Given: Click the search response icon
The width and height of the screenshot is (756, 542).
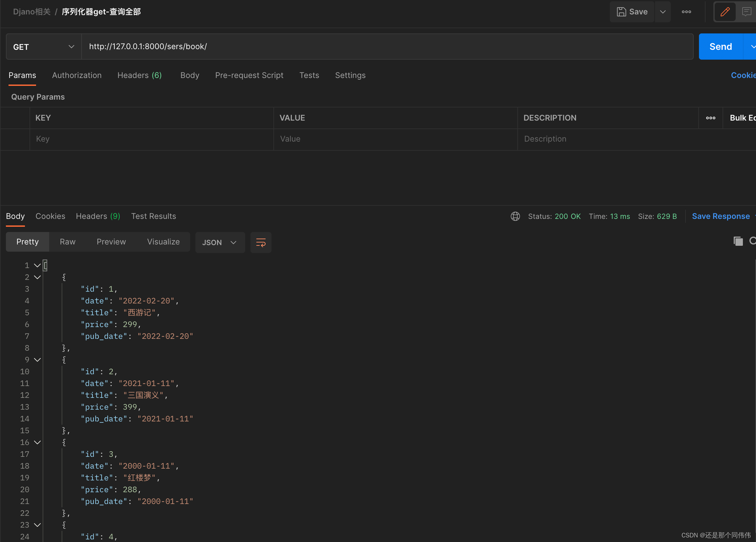Looking at the screenshot, I should point(752,241).
